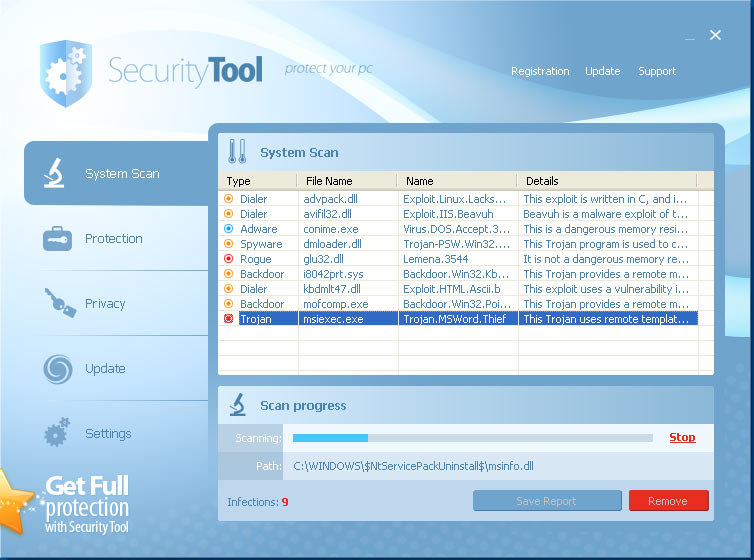Minimize the Security Tool window
The image size is (754, 560).
click(x=690, y=38)
